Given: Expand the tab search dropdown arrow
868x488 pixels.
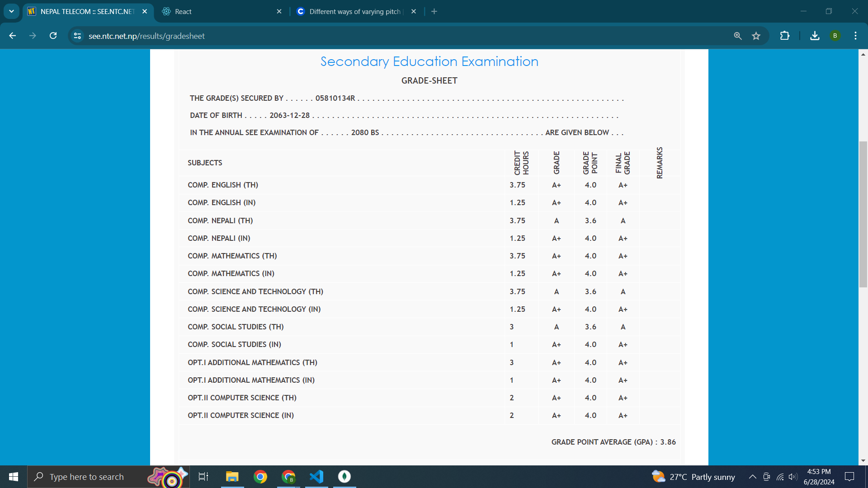Looking at the screenshot, I should [11, 11].
